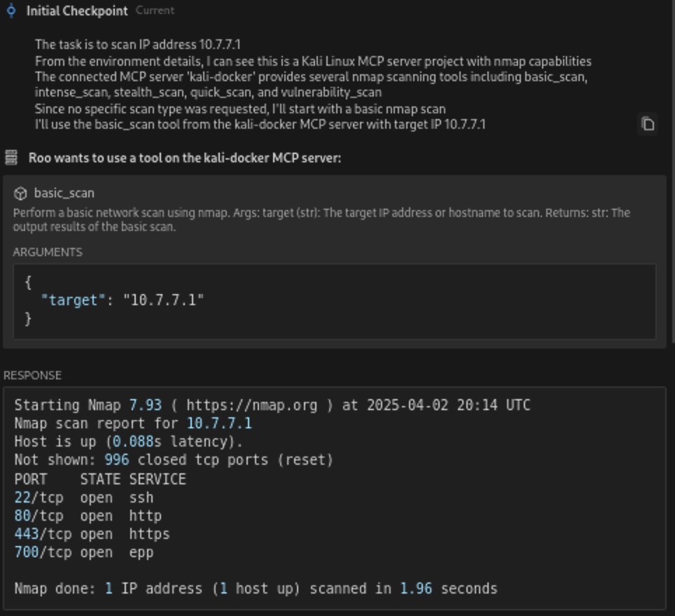
Task: Click the 10.7.7.1 address in scan report line
Action: [x=219, y=423]
